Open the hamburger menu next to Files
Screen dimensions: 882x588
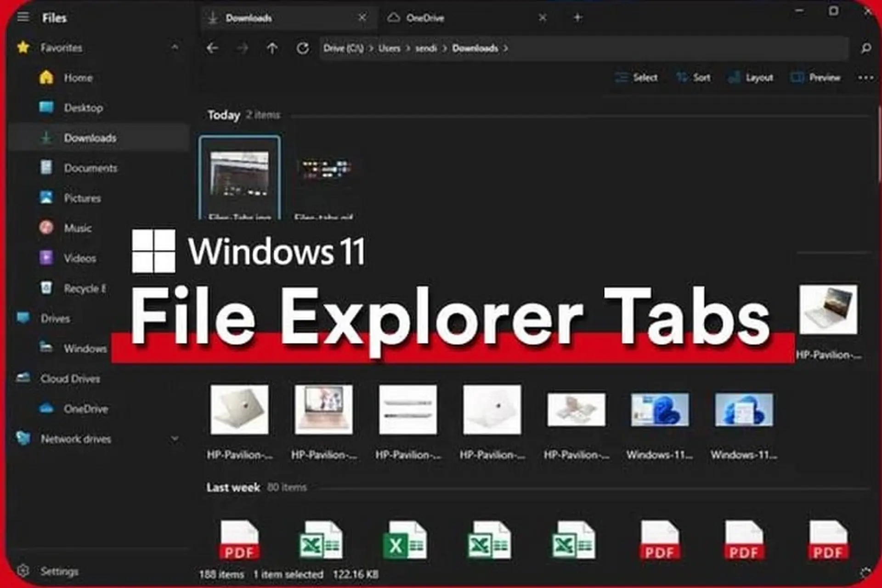[x=23, y=17]
